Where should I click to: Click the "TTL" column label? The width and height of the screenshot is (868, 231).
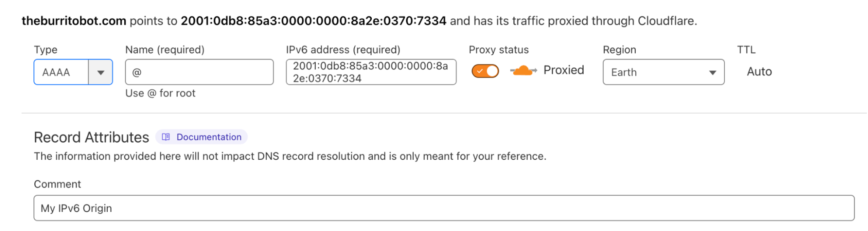(x=746, y=50)
